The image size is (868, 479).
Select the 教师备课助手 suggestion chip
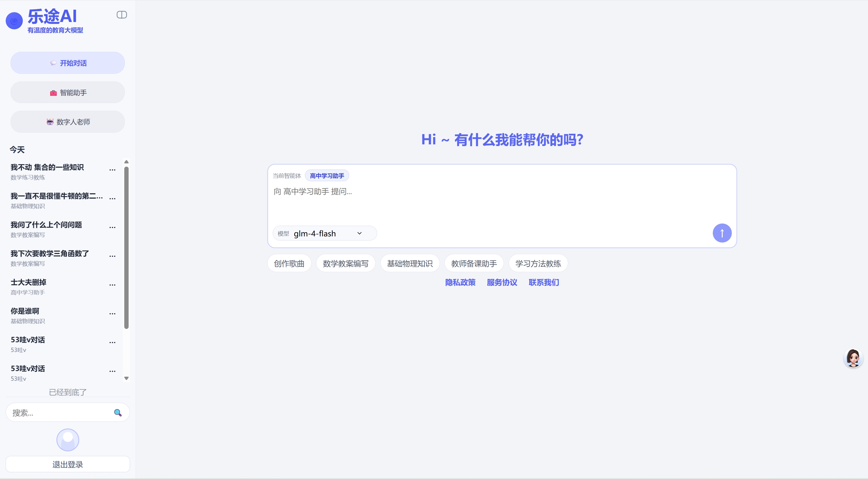point(474,263)
